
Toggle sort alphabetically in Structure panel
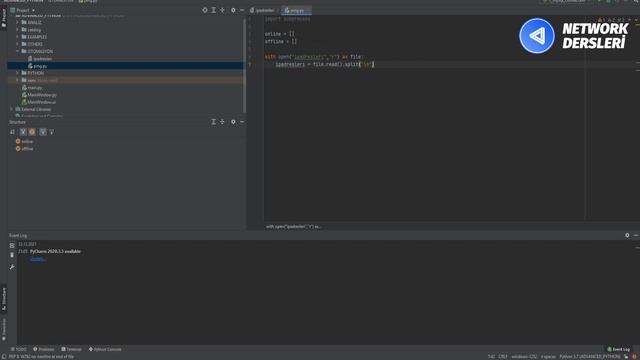tap(12, 132)
